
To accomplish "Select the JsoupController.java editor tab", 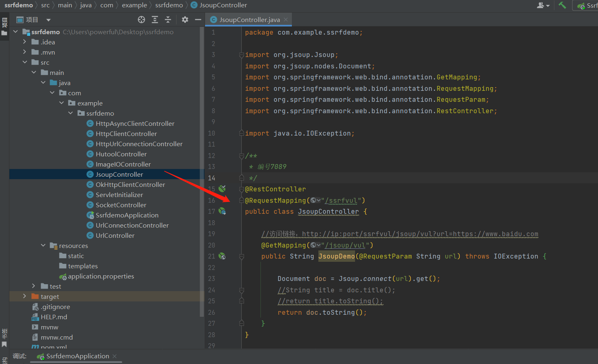I will [249, 20].
